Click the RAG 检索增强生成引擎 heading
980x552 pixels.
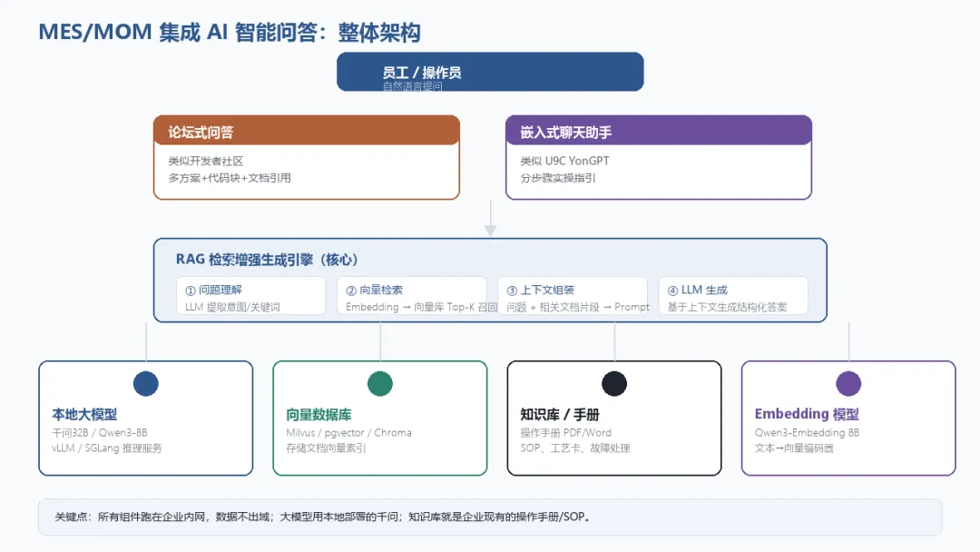point(267,260)
